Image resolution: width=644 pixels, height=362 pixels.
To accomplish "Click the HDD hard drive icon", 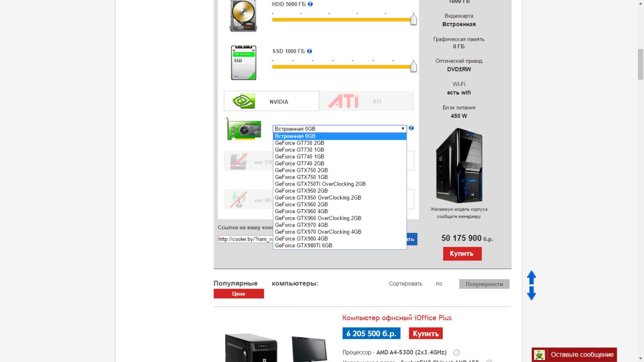I will [x=244, y=16].
